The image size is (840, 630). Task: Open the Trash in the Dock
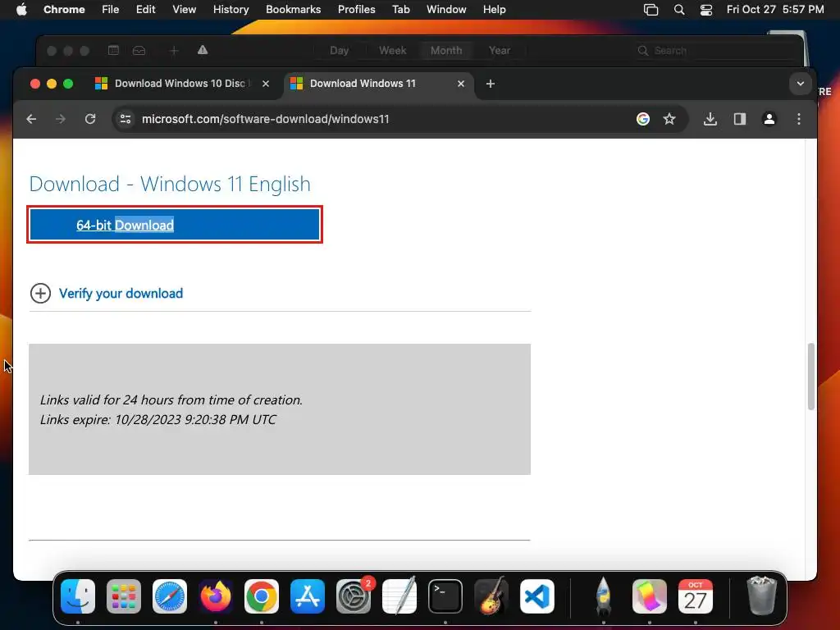coord(761,596)
